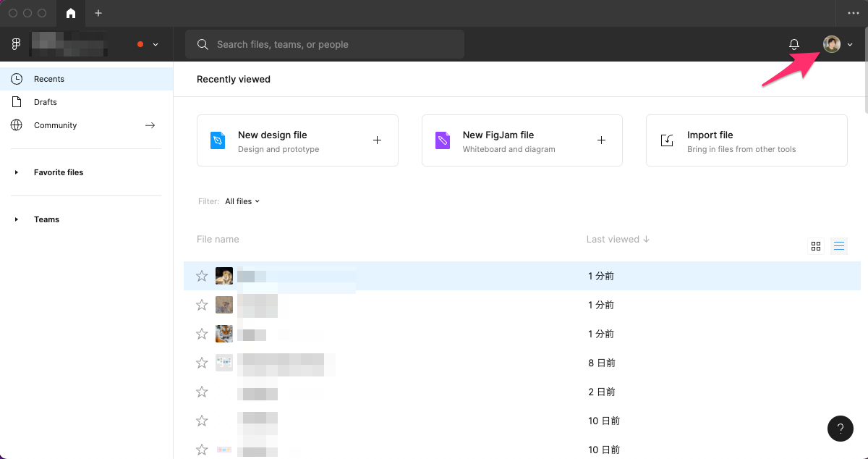Open Drafts in the sidebar
868x459 pixels.
45,102
